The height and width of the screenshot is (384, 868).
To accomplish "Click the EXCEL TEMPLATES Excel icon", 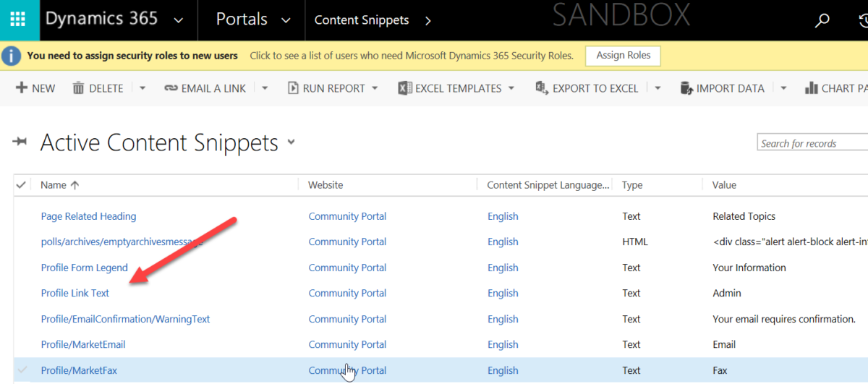I will click(x=404, y=88).
